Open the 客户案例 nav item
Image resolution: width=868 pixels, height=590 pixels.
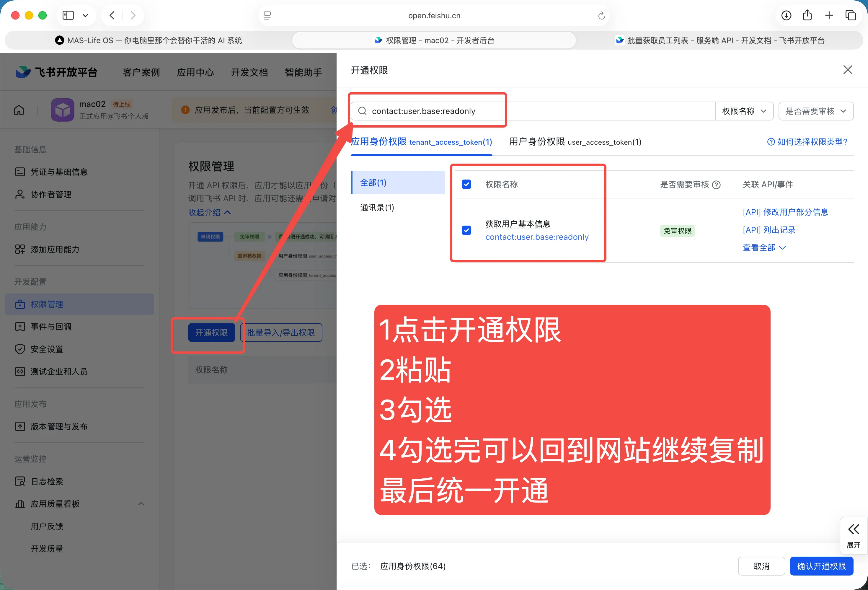(141, 72)
